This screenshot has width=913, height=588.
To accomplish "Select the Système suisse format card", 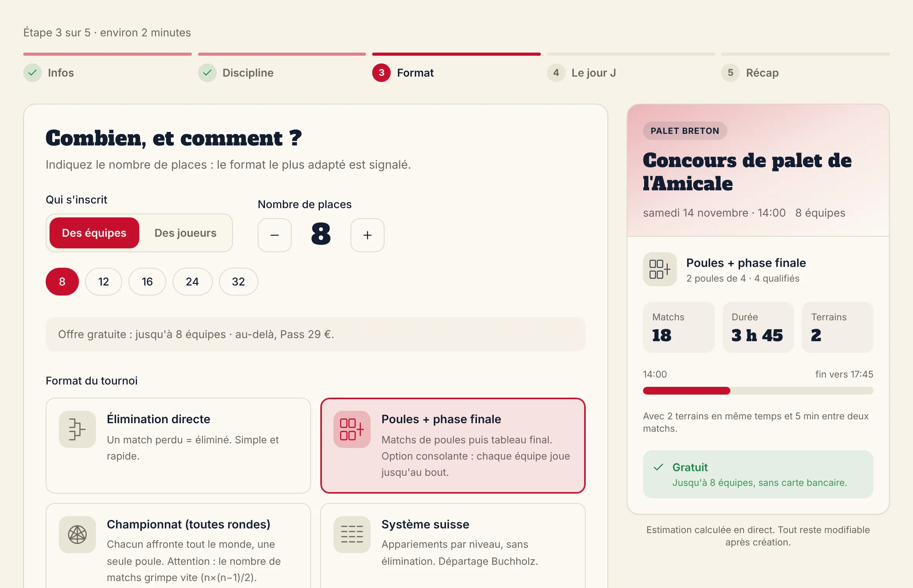I will (453, 545).
